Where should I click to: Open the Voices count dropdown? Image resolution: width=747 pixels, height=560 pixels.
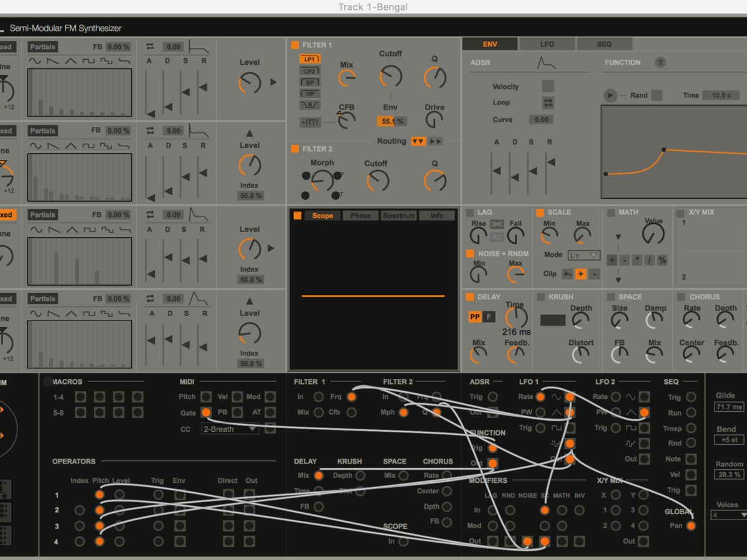[x=730, y=515]
